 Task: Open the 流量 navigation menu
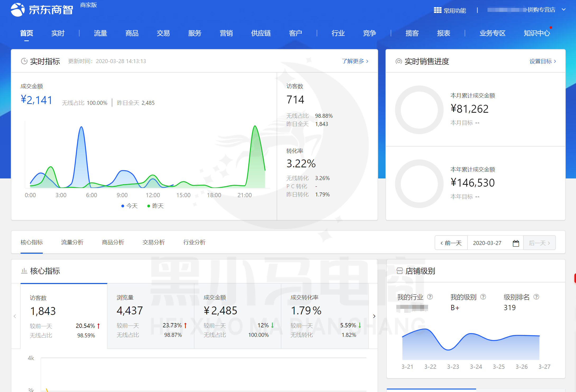coord(100,33)
